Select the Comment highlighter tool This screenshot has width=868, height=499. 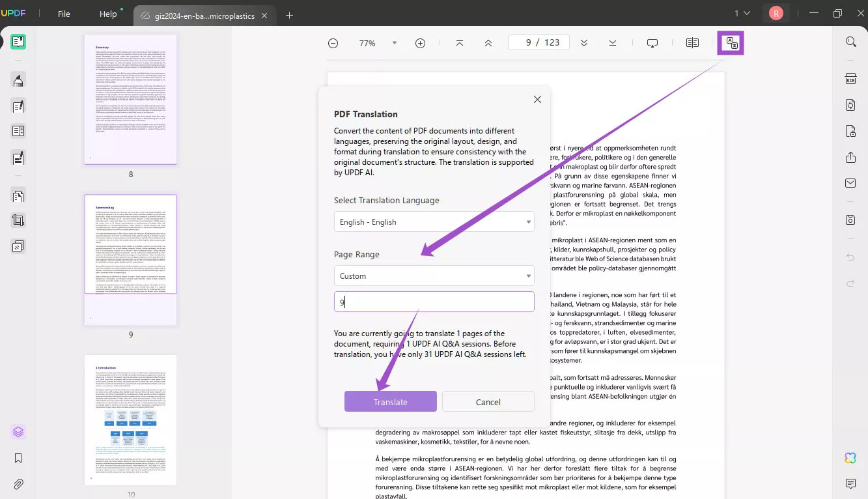pyautogui.click(x=18, y=80)
